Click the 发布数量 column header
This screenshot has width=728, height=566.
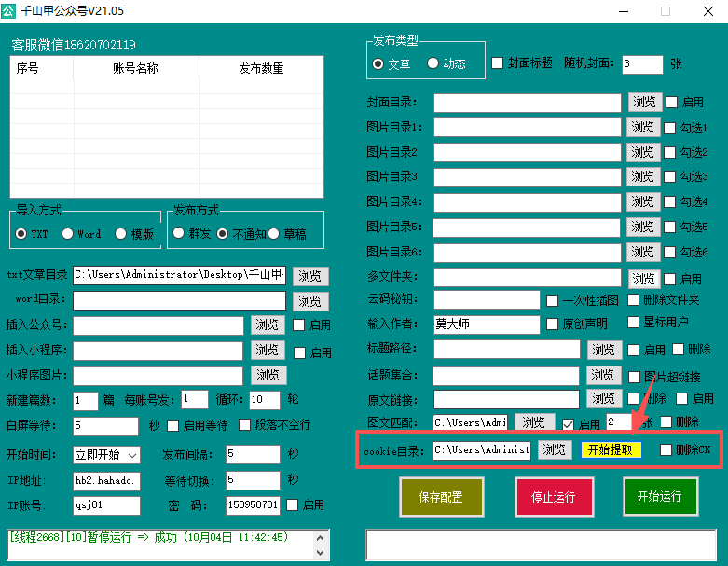[x=261, y=68]
